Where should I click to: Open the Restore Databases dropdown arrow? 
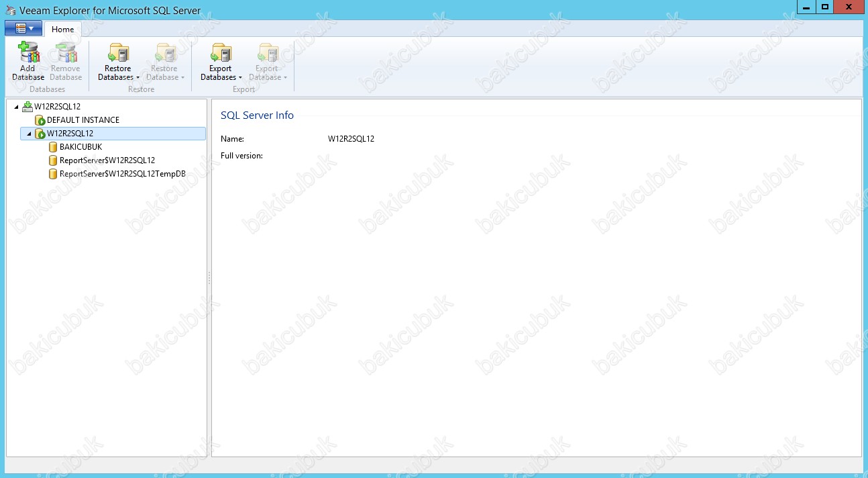[138, 78]
